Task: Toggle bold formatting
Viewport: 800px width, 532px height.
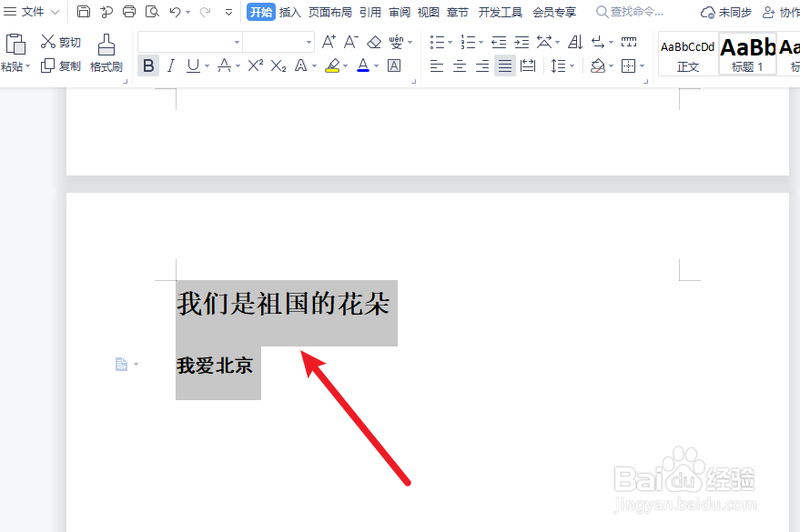Action: pyautogui.click(x=147, y=65)
